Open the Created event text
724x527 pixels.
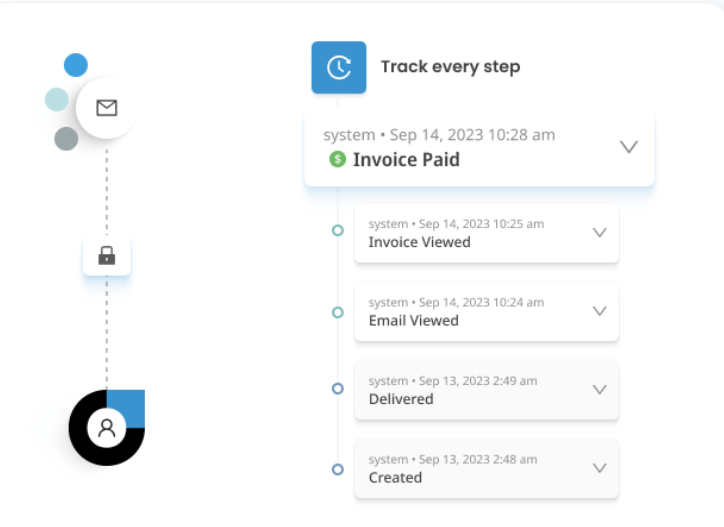coord(395,477)
